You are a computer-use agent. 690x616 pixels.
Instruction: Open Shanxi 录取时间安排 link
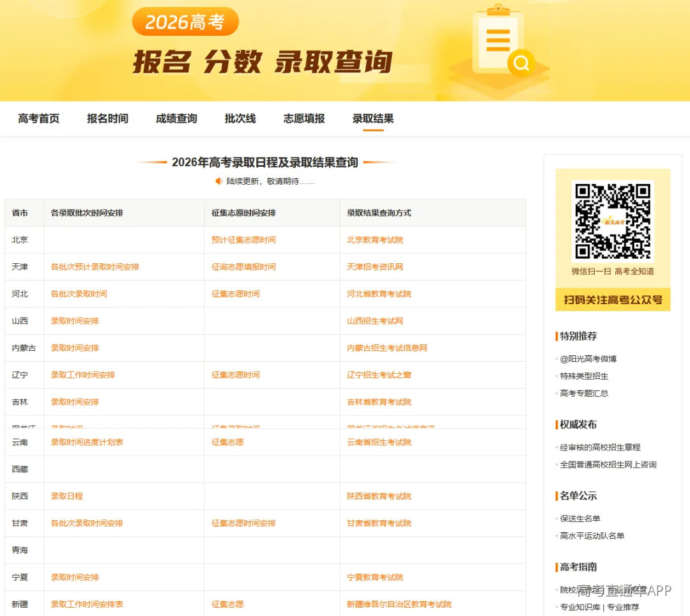point(75,321)
